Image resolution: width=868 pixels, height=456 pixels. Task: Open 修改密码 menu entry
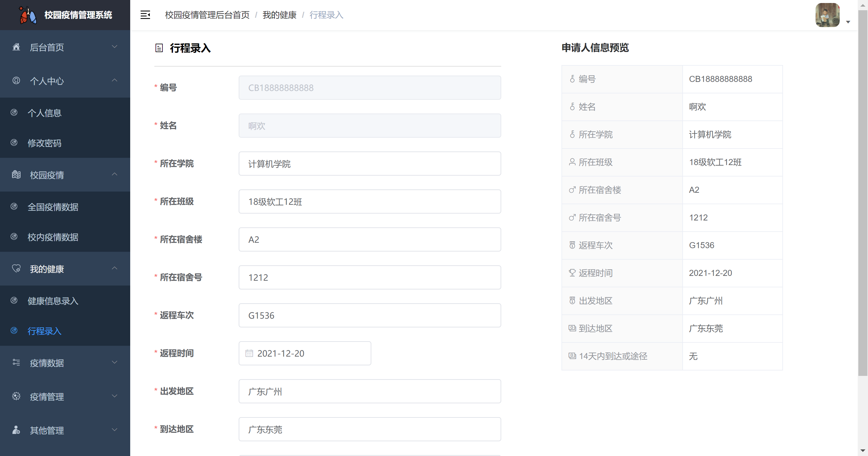pyautogui.click(x=45, y=143)
